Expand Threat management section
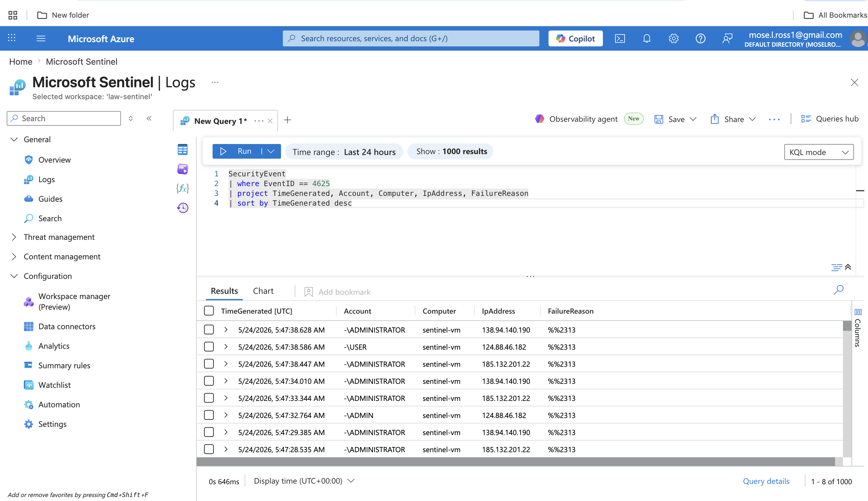Viewport: 868px width, 501px height. click(x=14, y=237)
